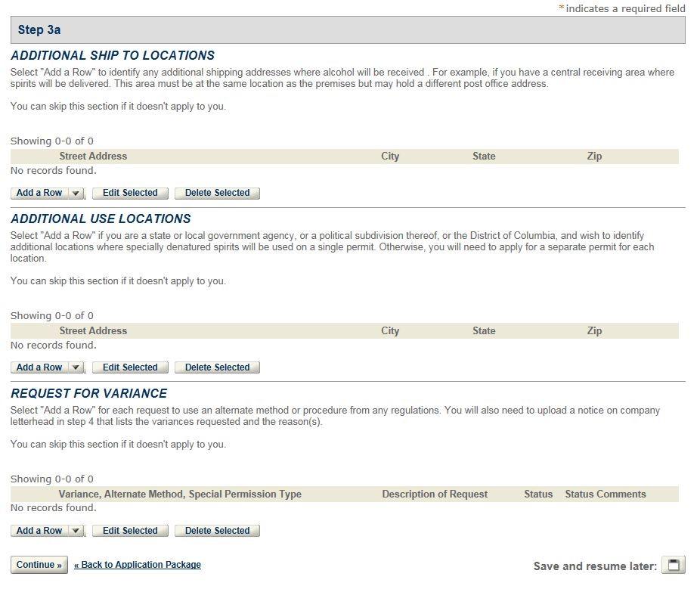Delete Selected in Additional Ship To Locations

[x=217, y=193]
